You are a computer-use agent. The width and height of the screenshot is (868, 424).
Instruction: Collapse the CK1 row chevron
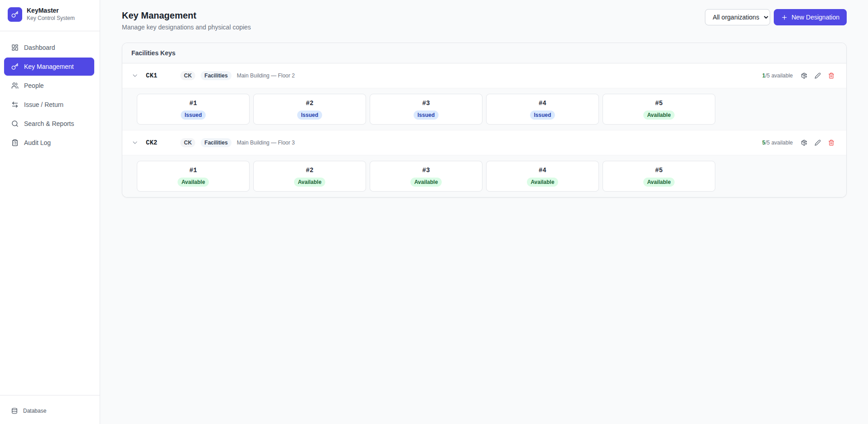[x=135, y=76]
